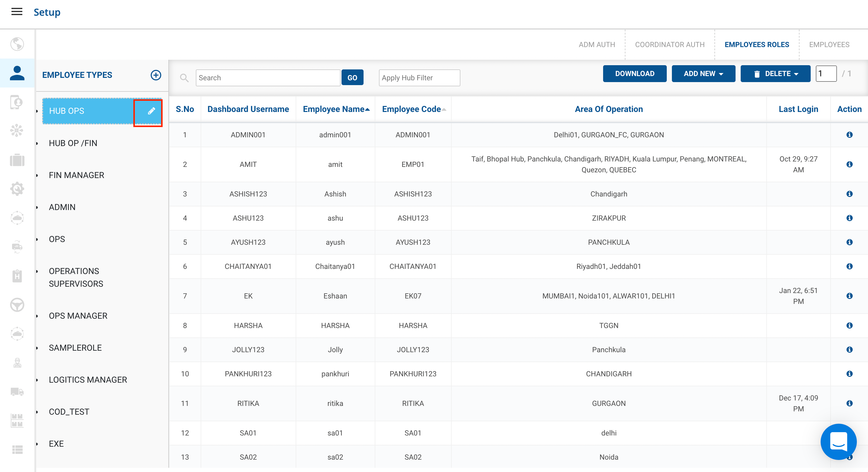
Task: Expand the ADD NEW dropdown
Action: 703,74
